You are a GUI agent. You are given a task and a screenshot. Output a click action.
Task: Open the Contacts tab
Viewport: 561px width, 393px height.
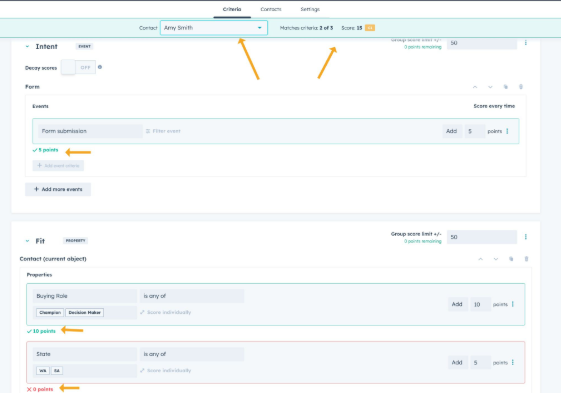coord(271,9)
